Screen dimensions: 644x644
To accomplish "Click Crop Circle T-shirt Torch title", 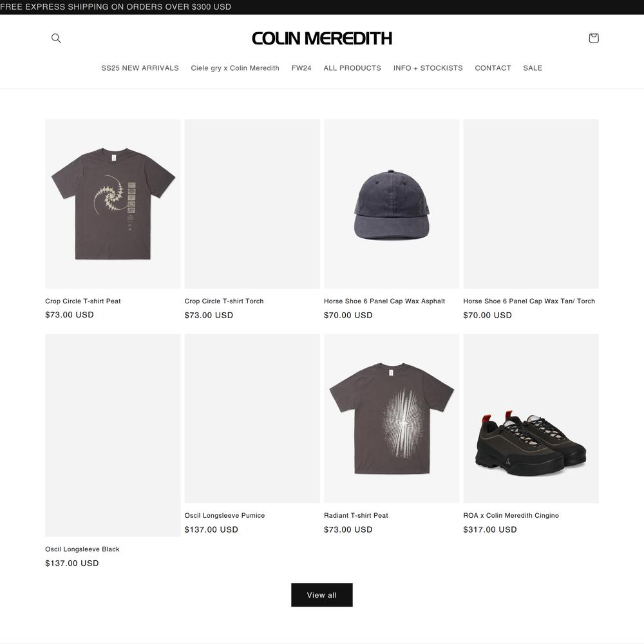I will [x=224, y=301].
